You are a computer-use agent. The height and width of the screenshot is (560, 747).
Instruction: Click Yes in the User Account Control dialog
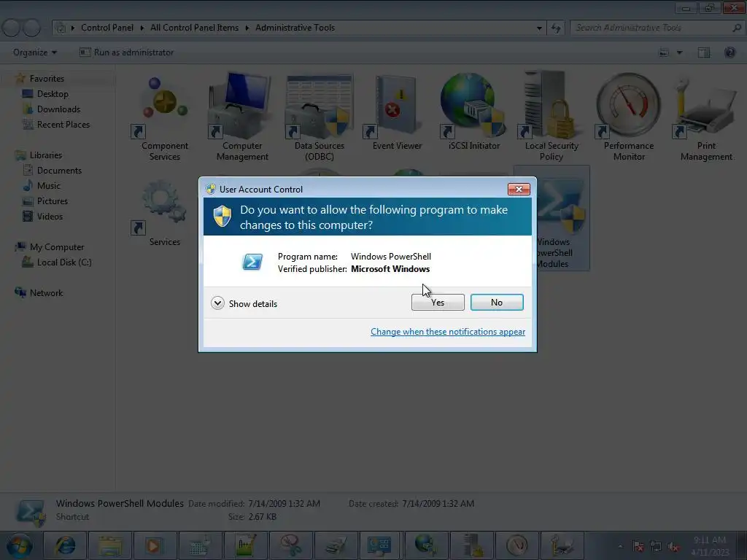[438, 303]
